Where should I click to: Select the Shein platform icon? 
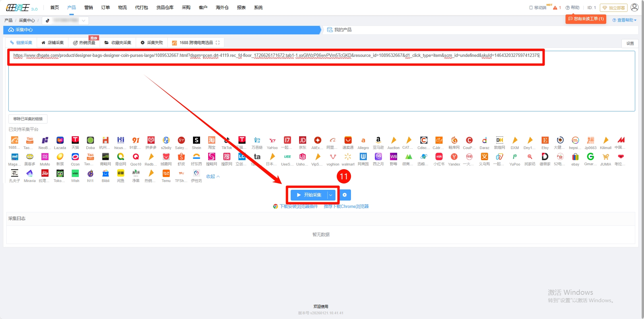(196, 140)
